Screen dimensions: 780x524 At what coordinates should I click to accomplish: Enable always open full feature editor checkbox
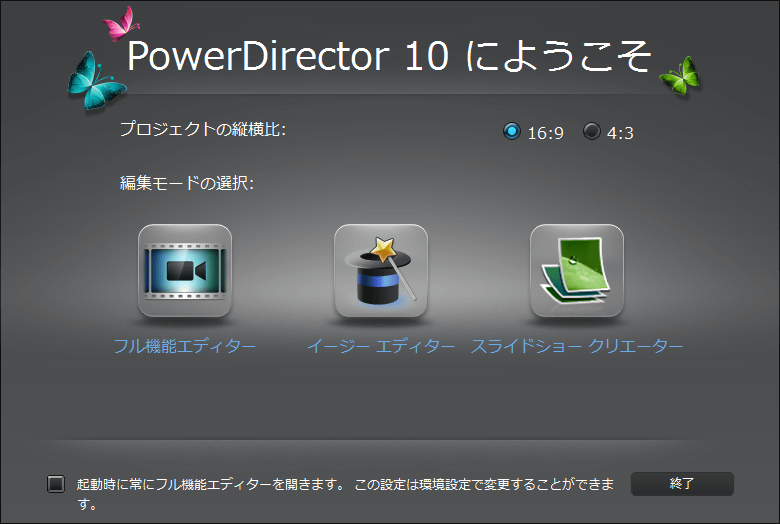[56, 484]
